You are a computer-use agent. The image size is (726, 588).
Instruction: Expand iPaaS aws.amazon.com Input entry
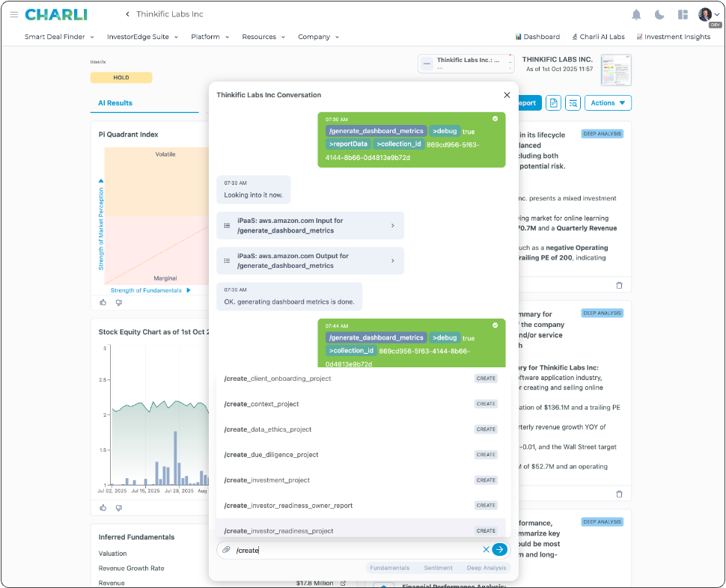(310, 226)
